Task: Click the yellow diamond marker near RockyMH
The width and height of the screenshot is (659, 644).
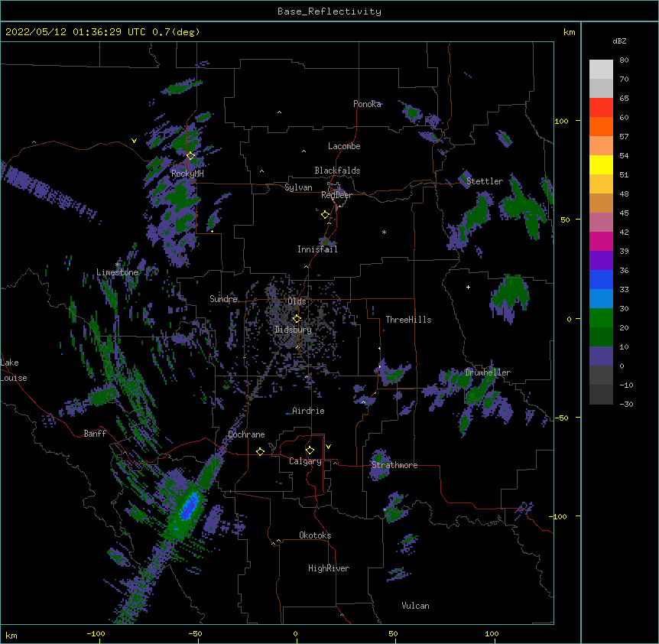Action: tap(190, 156)
